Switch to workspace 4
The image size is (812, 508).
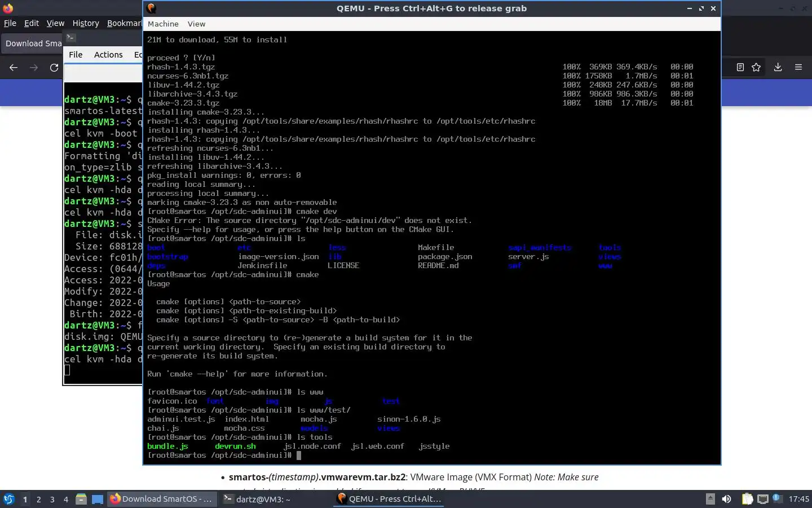[x=66, y=499]
